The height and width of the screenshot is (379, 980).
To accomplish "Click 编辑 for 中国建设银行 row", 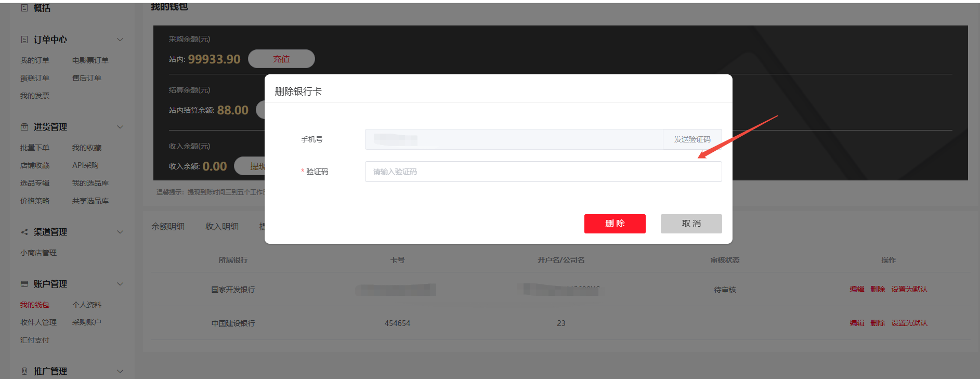I will coord(857,323).
